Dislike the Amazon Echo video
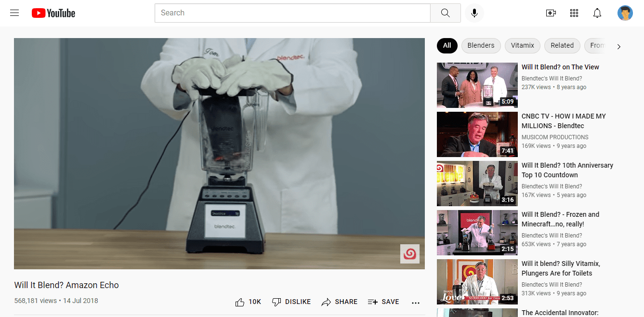 [291, 302]
